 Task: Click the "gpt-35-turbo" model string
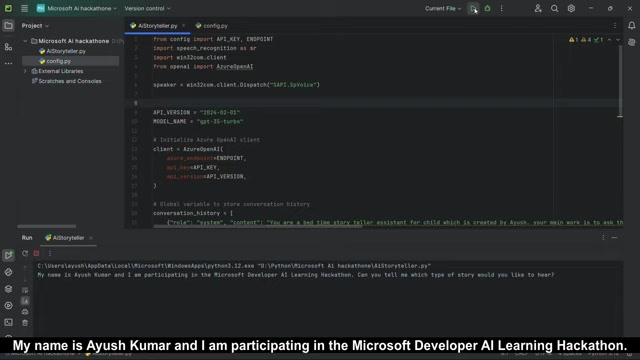click(x=220, y=122)
